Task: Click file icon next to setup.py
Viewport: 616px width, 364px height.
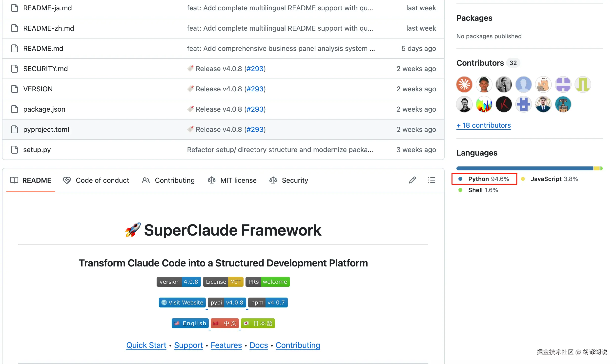Action: click(15, 150)
